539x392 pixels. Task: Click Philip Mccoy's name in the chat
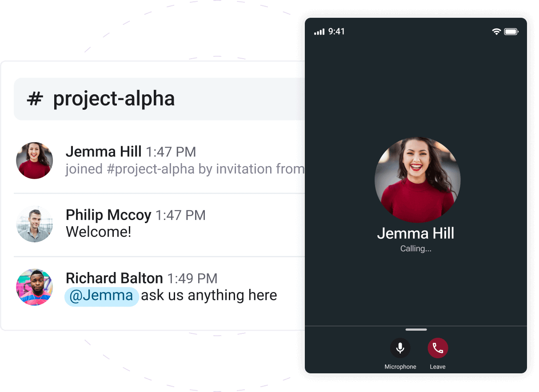click(x=108, y=215)
